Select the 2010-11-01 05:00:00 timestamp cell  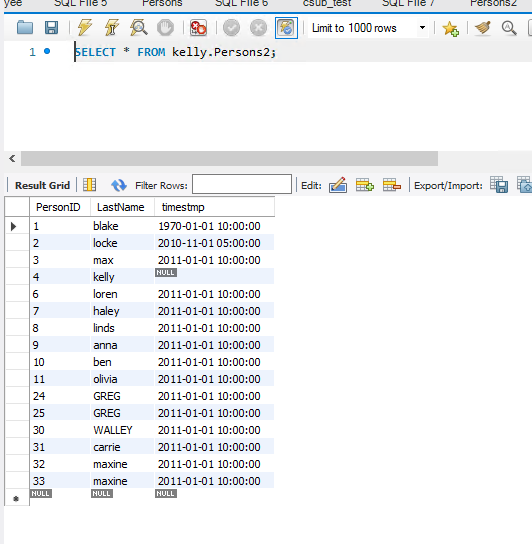point(214,243)
